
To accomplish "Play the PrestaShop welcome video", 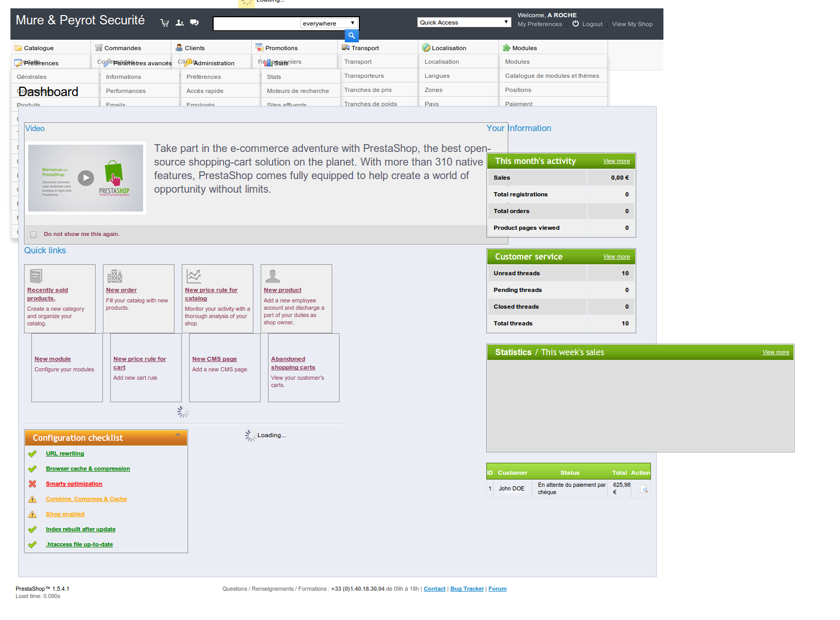I will tap(86, 178).
